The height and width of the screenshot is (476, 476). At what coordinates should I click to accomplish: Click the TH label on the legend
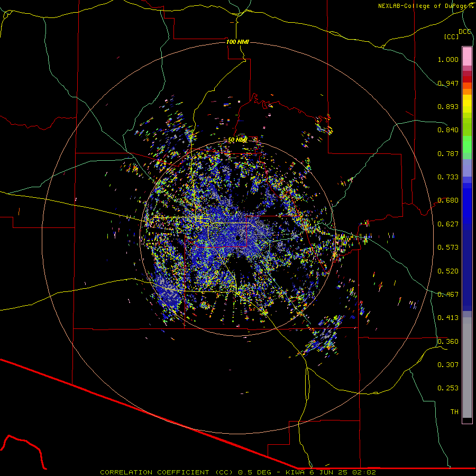pos(454,412)
